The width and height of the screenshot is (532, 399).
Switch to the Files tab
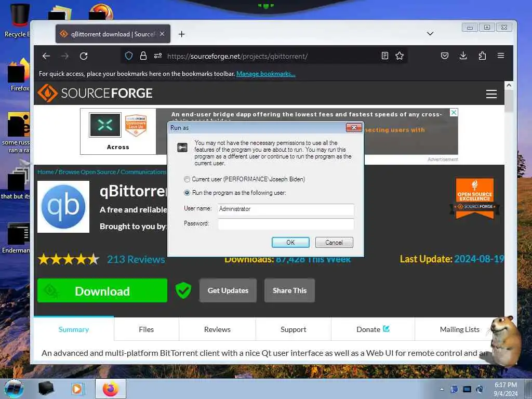click(x=146, y=329)
